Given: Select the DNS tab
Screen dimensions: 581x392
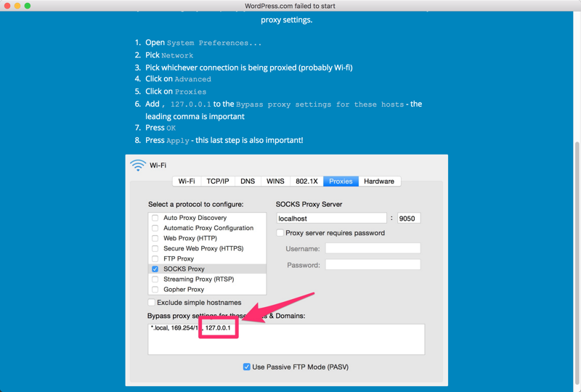Looking at the screenshot, I should pyautogui.click(x=248, y=181).
